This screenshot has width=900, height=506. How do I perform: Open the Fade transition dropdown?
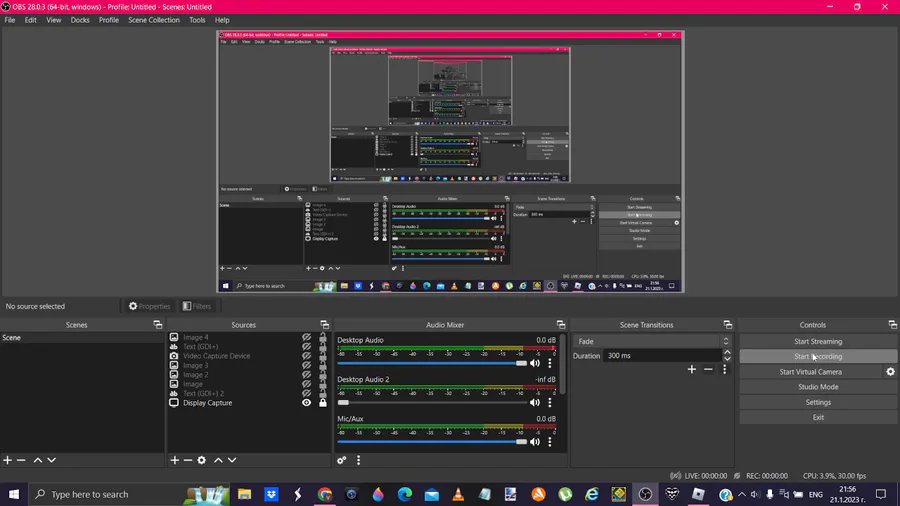[652, 341]
